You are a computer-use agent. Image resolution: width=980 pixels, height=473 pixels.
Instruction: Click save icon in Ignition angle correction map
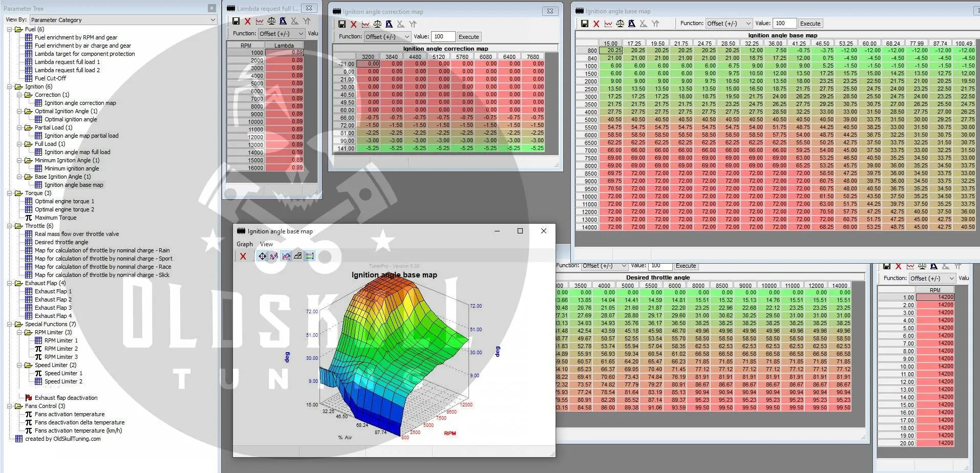pos(342,24)
